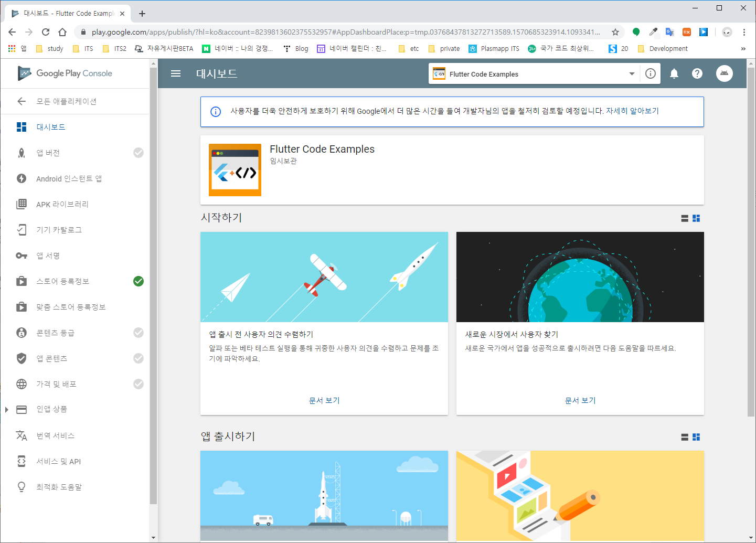Viewport: 756px width, 543px height.
Task: Click the 맞춤 스토어 등록정보 bag icon
Action: tap(22, 307)
